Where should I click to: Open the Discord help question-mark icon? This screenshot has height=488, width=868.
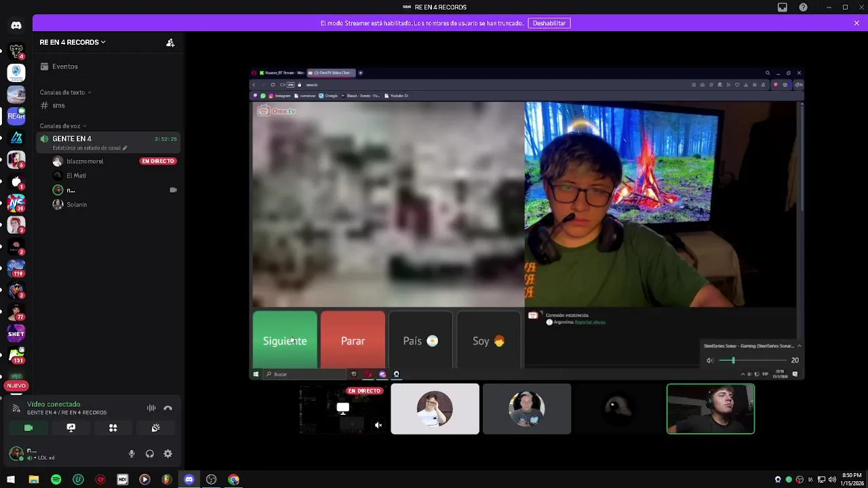(x=803, y=7)
